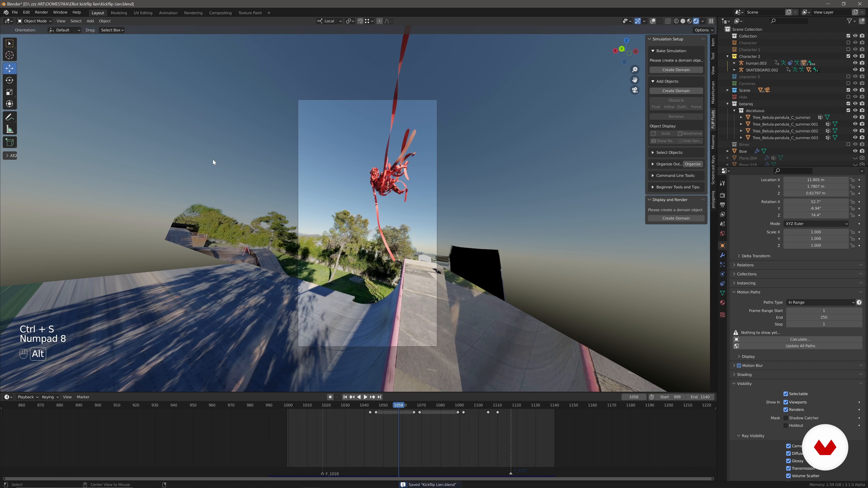Open Compositing workspace tab
Image resolution: width=868 pixels, height=488 pixels.
point(220,13)
